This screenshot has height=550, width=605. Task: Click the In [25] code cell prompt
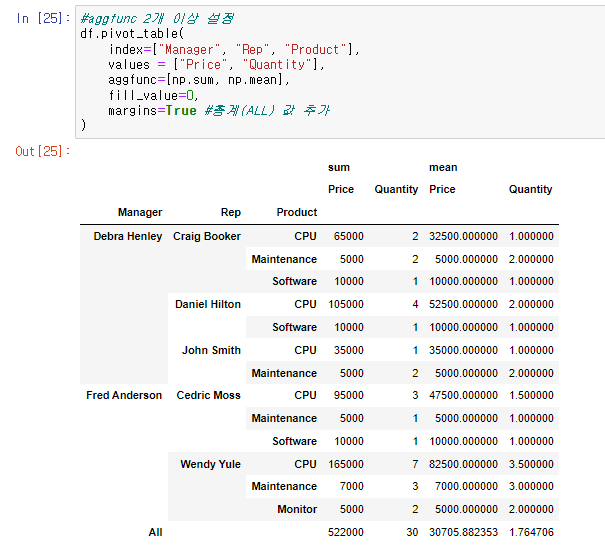43,18
